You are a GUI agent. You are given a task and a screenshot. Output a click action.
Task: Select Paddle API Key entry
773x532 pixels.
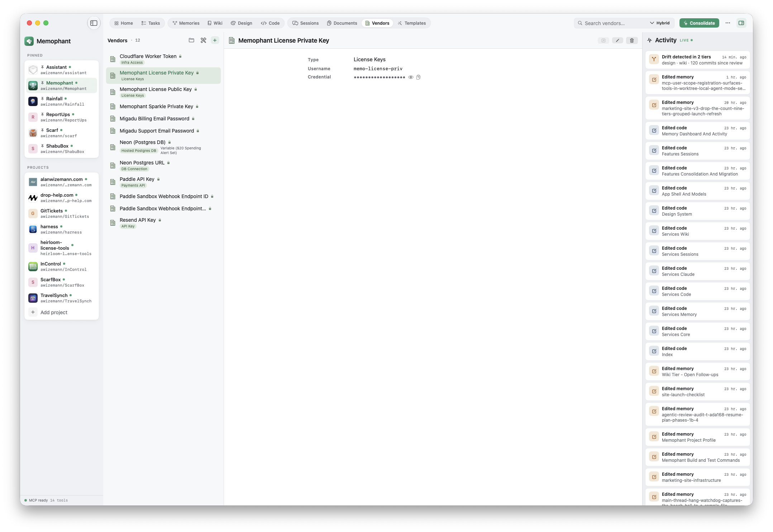[163, 182]
